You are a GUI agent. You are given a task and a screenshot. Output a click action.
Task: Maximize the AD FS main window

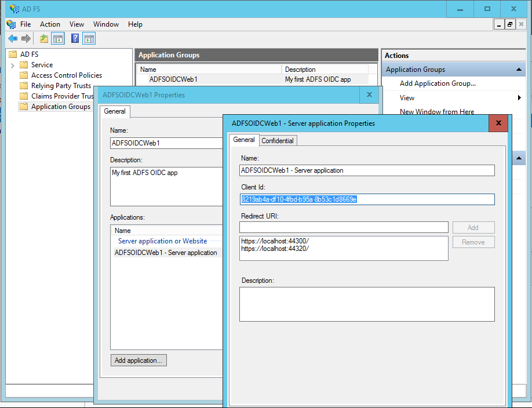tap(487, 9)
